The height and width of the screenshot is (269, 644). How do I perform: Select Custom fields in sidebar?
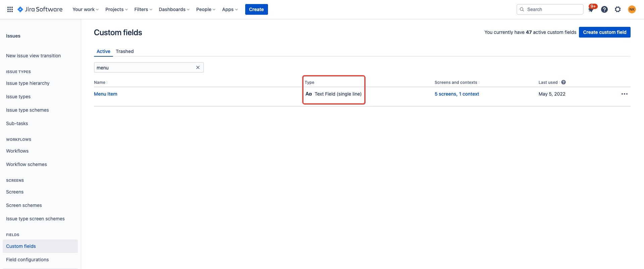point(40,246)
